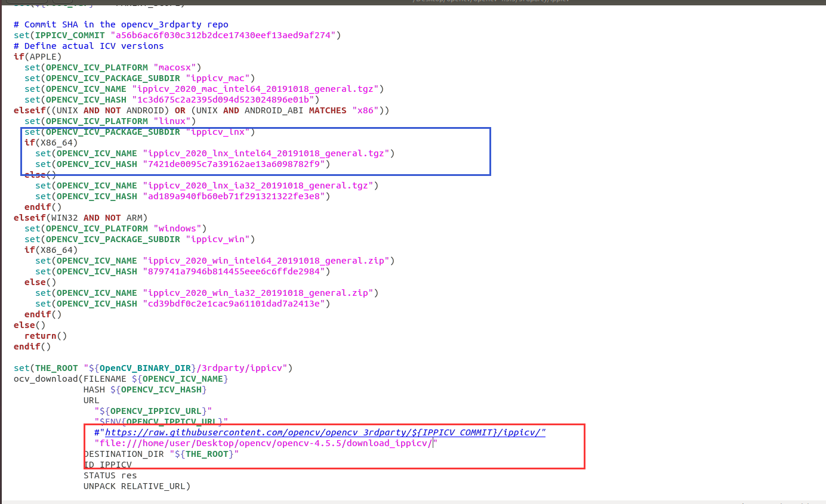Screen dimensions: 826x504
Task: Click the hash 879741a7946b814455eee6c6ffde2984
Action: [x=234, y=271]
